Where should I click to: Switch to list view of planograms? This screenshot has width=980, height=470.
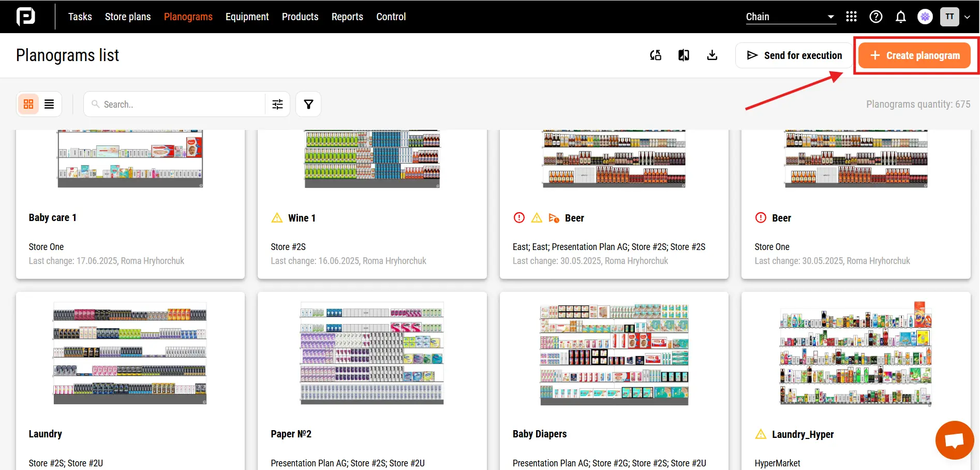coord(49,104)
